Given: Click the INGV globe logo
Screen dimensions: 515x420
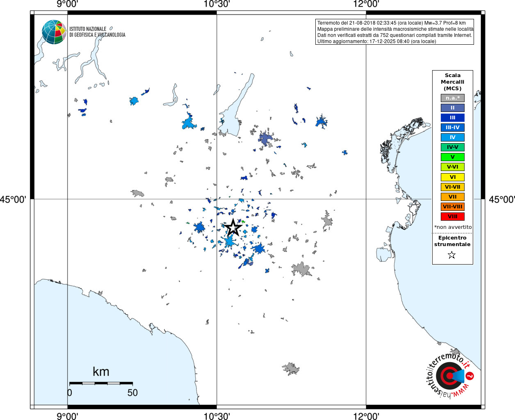Looking at the screenshot, I should pyautogui.click(x=54, y=32).
